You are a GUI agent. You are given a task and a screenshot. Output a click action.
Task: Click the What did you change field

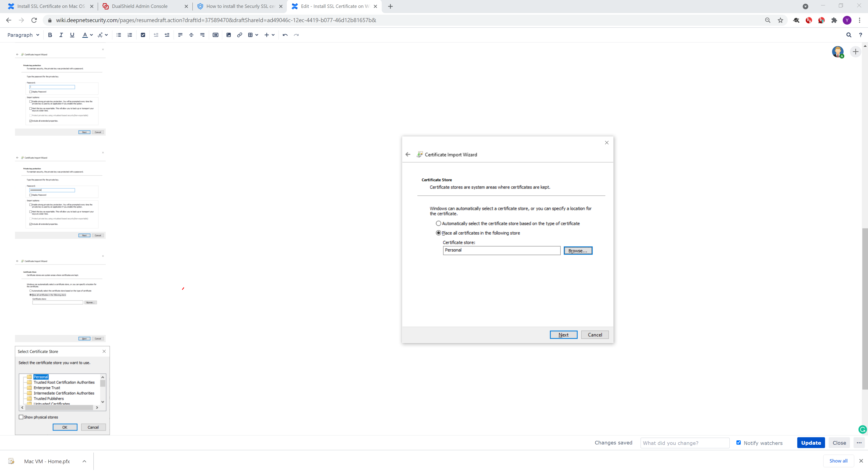tap(684, 443)
